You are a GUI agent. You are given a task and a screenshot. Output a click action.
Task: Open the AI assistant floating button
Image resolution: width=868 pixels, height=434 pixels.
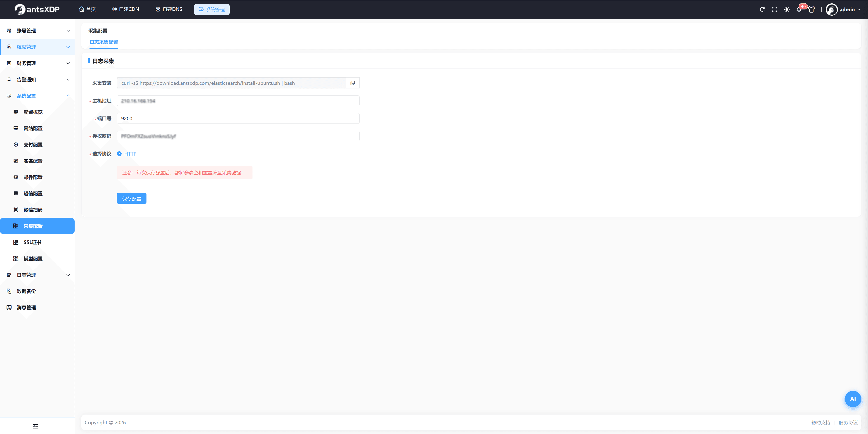click(x=853, y=399)
